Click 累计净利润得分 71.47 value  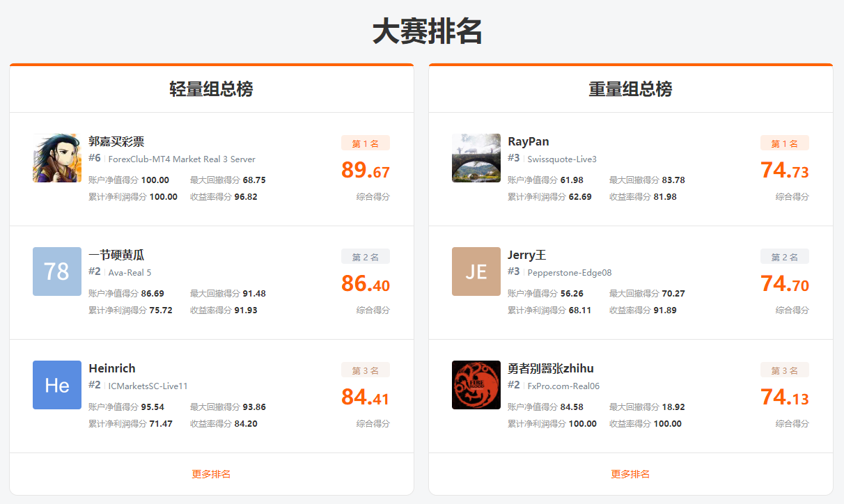[x=161, y=423]
